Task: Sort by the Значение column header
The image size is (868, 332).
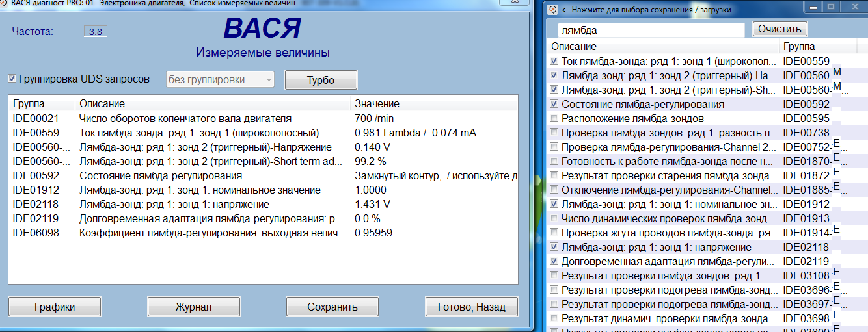Action: pos(377,104)
